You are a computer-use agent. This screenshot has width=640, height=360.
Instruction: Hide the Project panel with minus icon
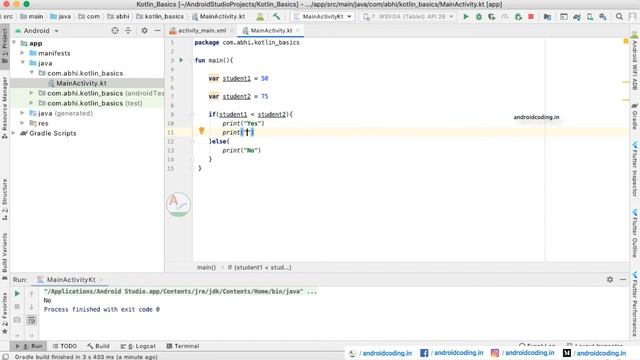(x=158, y=31)
